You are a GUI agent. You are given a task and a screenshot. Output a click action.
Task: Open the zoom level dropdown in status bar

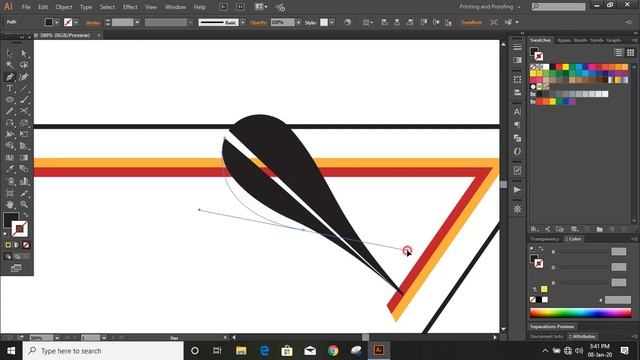point(56,338)
